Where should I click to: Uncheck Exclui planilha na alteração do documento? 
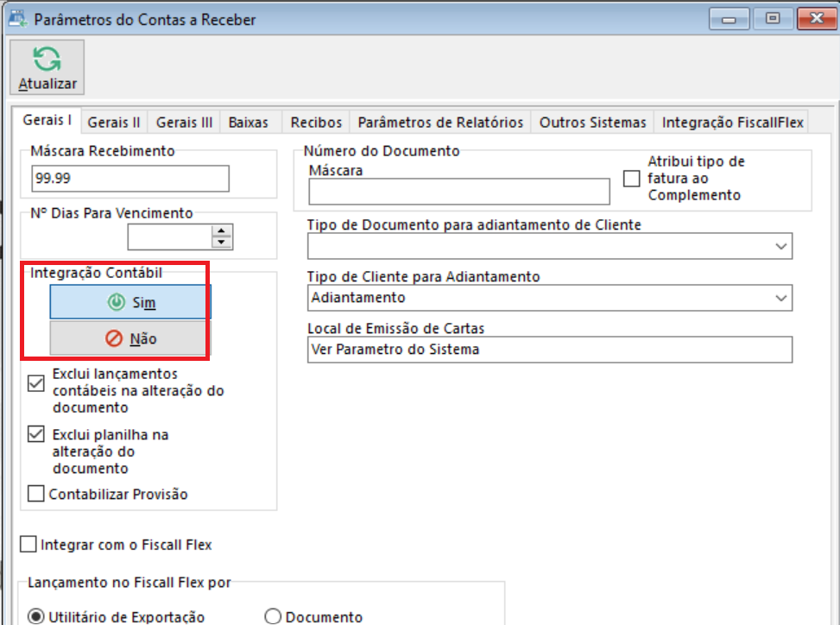[36, 434]
